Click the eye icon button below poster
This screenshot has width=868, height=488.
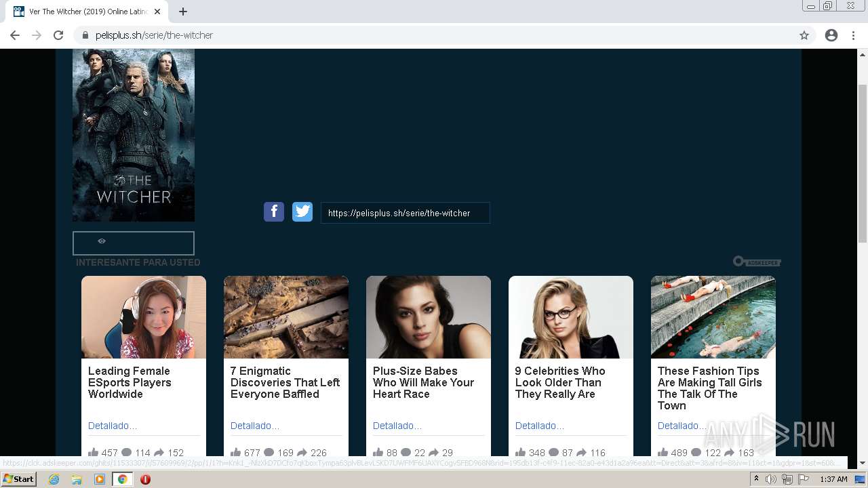(x=134, y=243)
